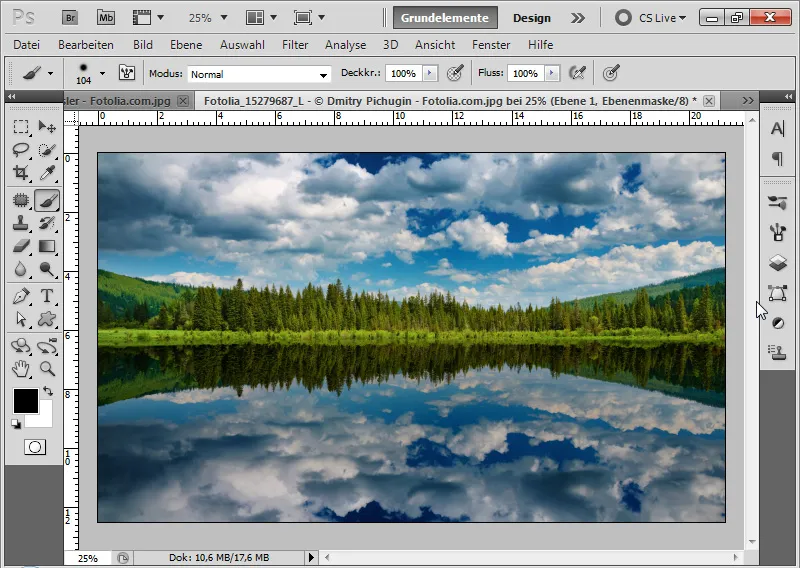Select the Hand tool
The width and height of the screenshot is (800, 568).
[20, 368]
